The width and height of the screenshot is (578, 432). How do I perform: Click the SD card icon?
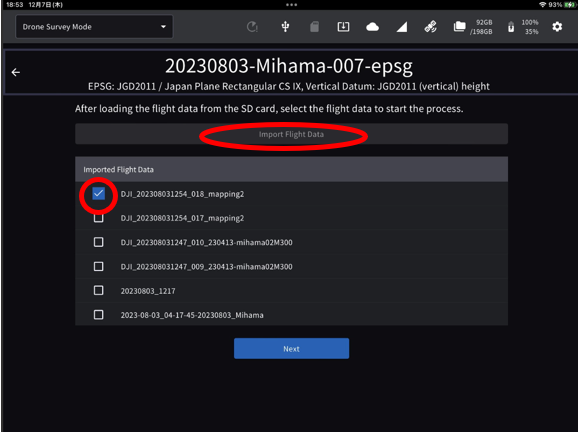tap(314, 27)
